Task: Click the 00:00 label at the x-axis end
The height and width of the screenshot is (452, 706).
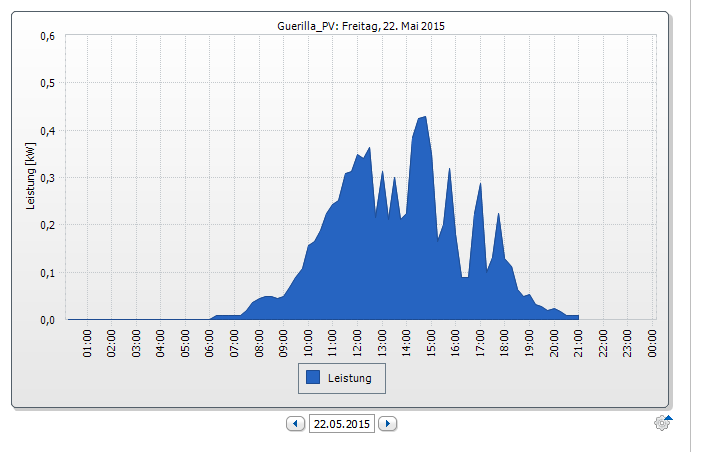Action: [x=652, y=341]
